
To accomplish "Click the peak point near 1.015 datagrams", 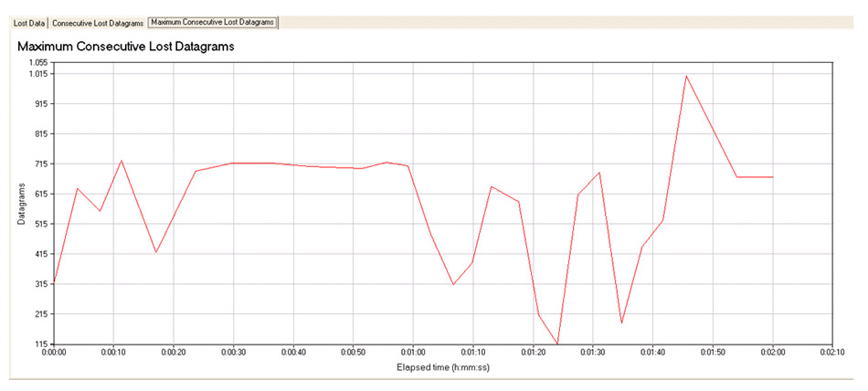I will tap(686, 76).
